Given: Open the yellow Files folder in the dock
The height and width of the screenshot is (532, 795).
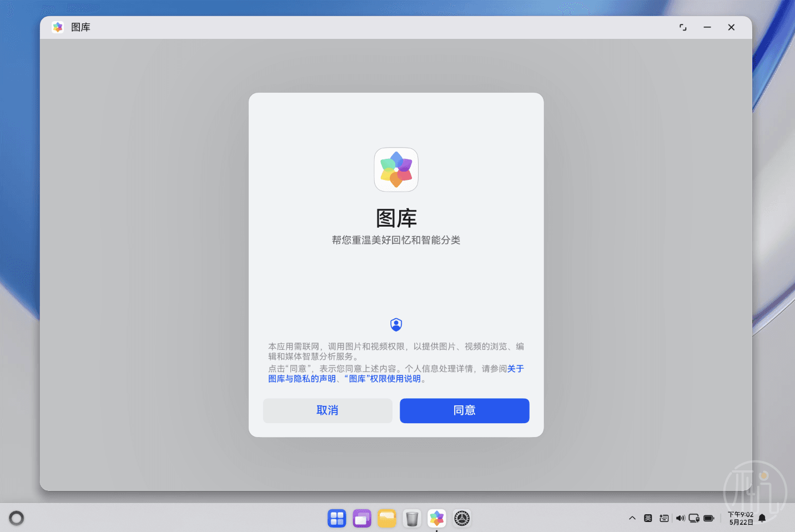Looking at the screenshot, I should point(387,518).
